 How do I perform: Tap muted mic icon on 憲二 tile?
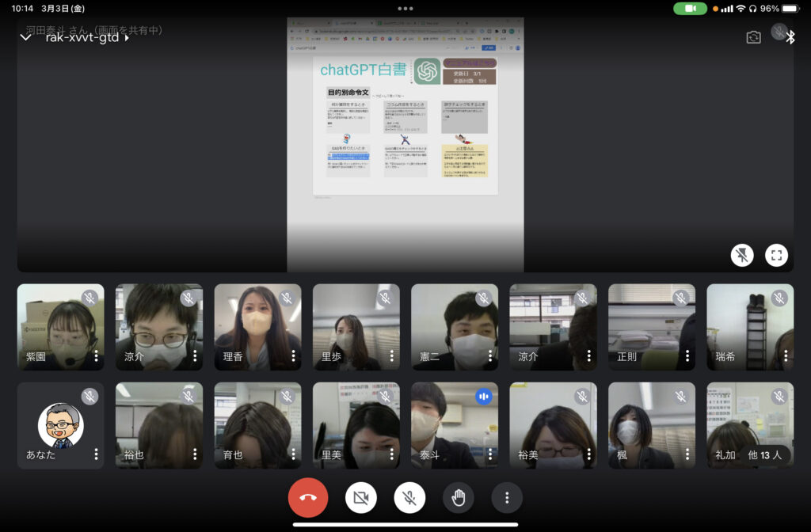pyautogui.click(x=484, y=298)
